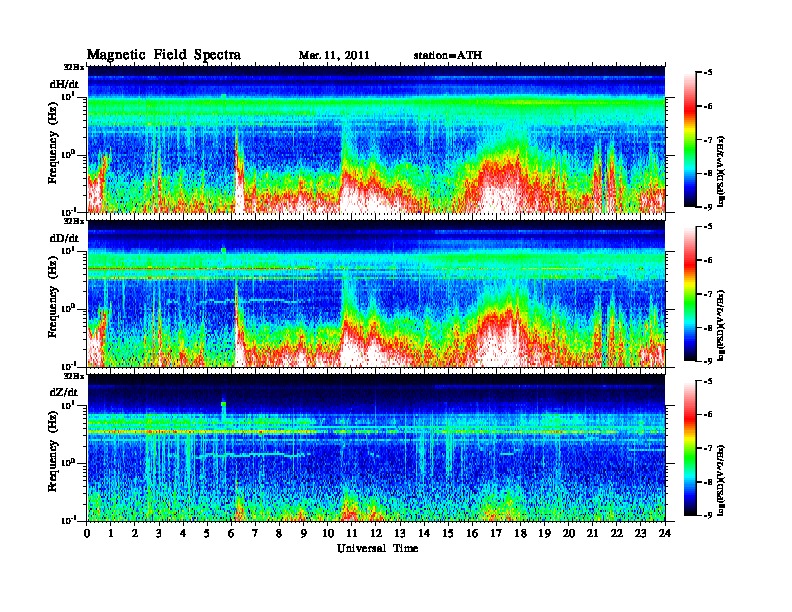This screenshot has width=792, height=612.
Task: Click the hour "7" time axis label
Action: pos(256,533)
